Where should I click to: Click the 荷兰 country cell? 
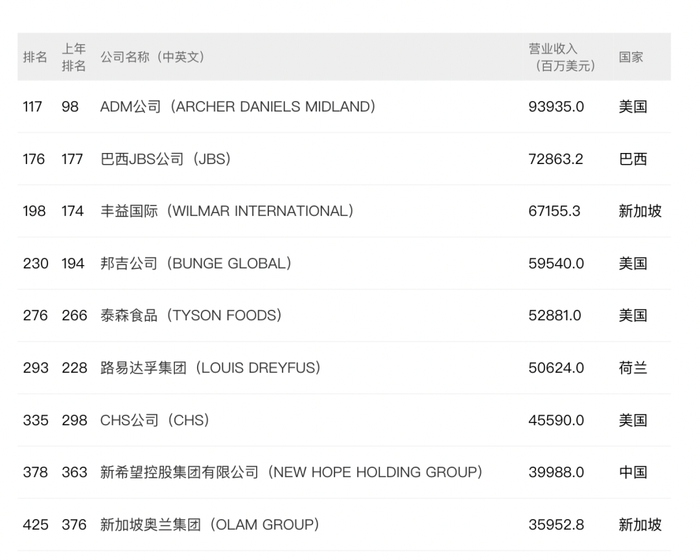(x=633, y=368)
